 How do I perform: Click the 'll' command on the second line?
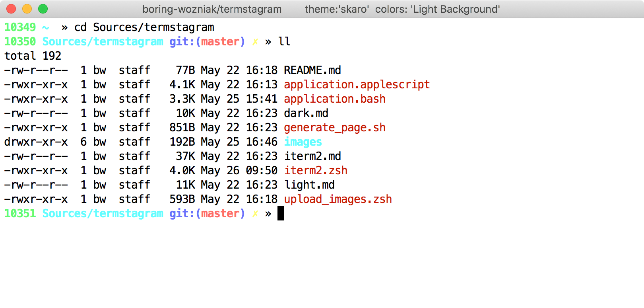284,42
